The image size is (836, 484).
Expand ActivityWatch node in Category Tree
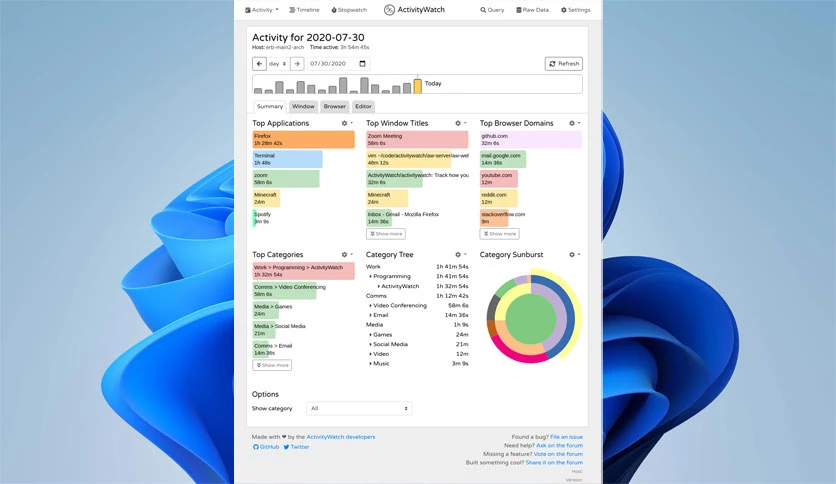(x=398, y=286)
